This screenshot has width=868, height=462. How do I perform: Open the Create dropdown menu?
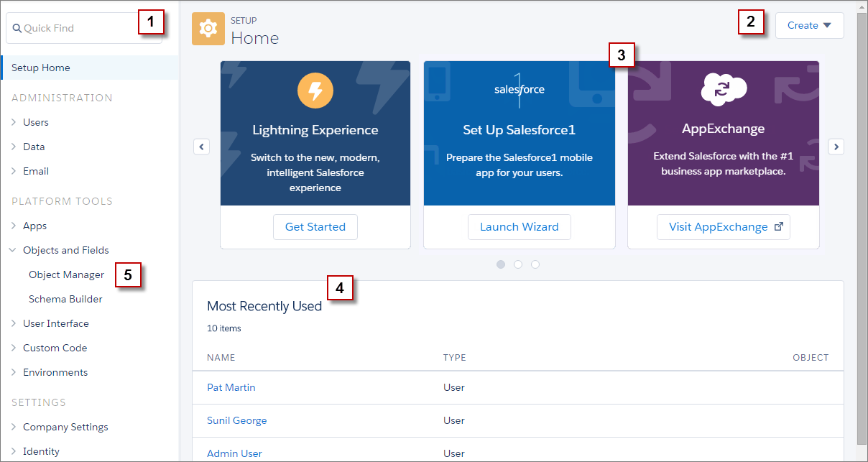tap(809, 25)
